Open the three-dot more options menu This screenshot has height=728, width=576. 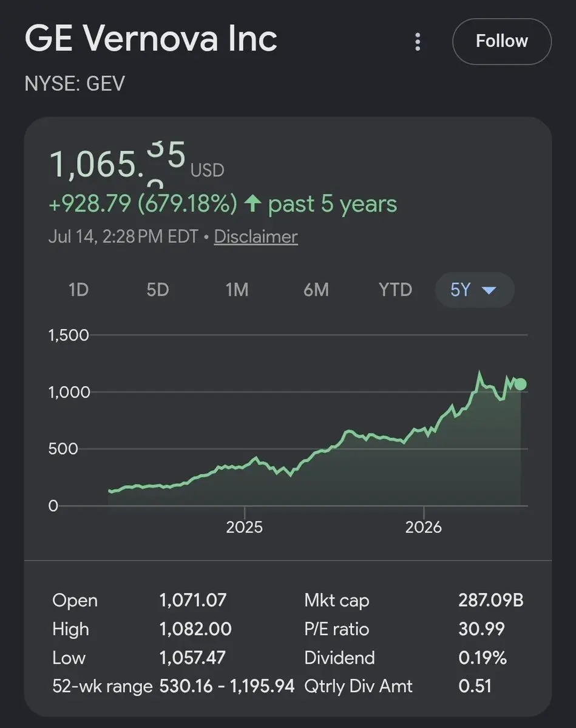[418, 42]
